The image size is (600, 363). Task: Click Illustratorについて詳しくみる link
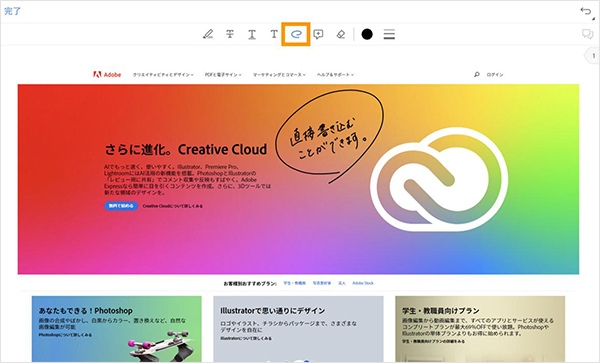(246, 339)
